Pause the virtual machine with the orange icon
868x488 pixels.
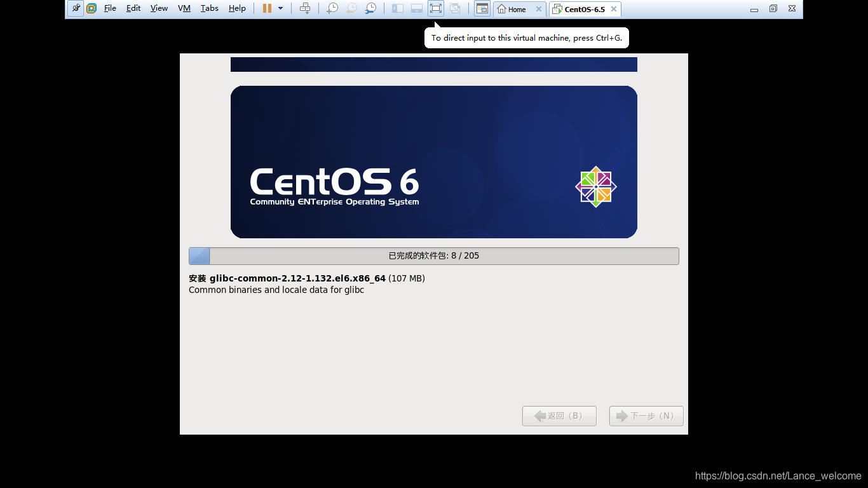pyautogui.click(x=268, y=9)
